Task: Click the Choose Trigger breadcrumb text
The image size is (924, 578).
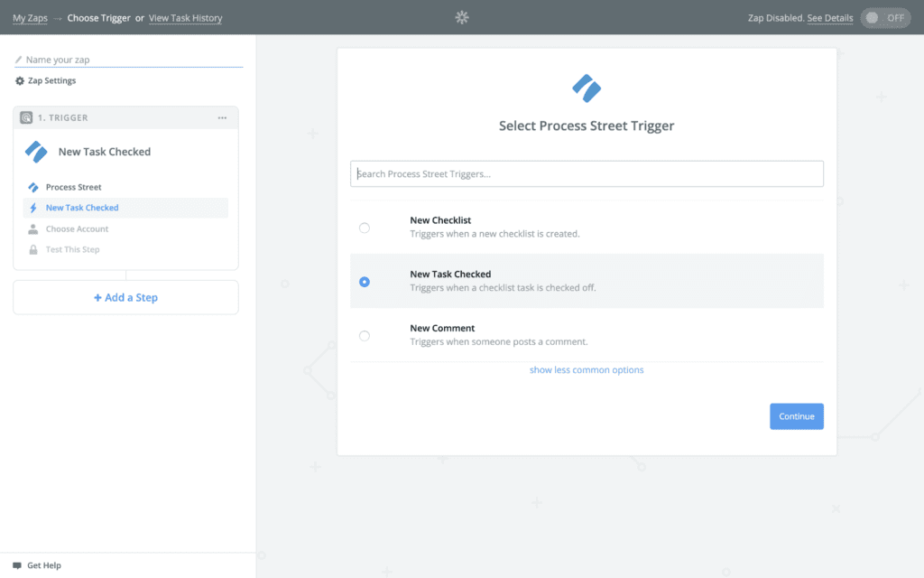Action: tap(98, 18)
